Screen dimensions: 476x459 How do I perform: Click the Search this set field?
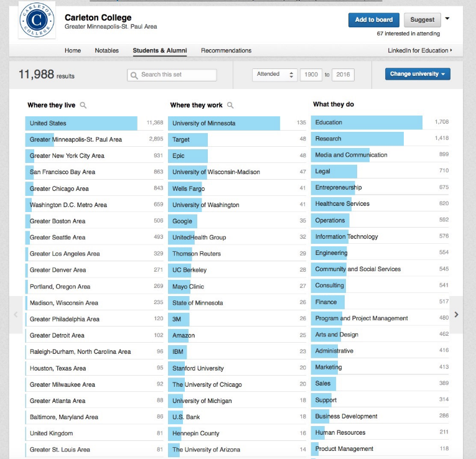(172, 75)
